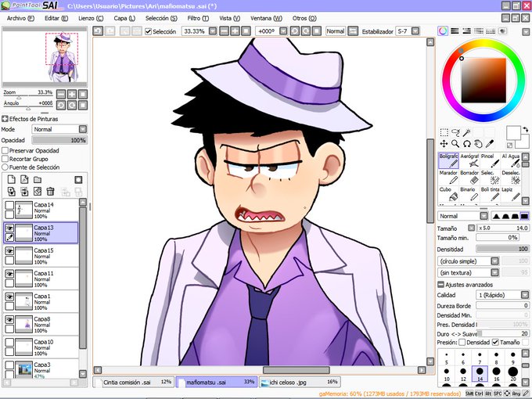Show layer Capa14

click(x=9, y=205)
